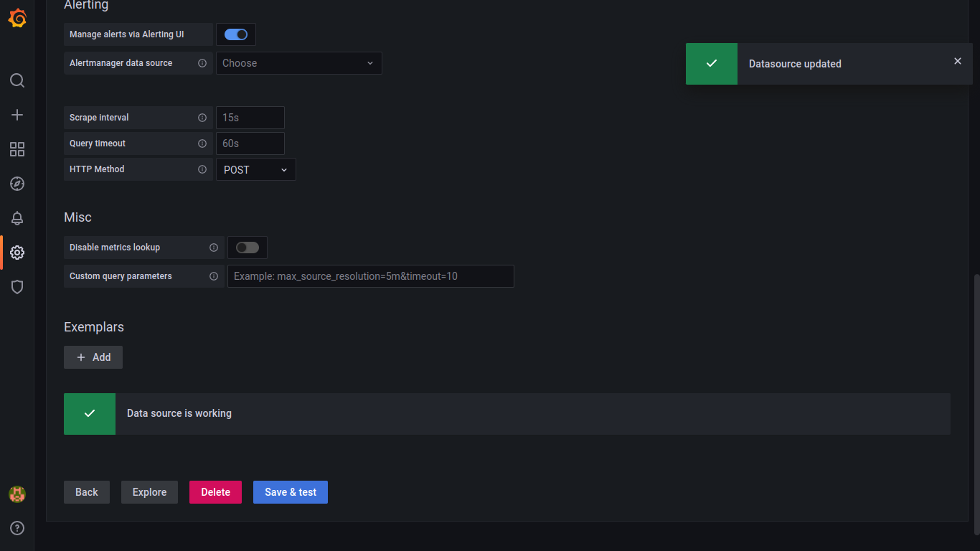Open the Dashboards grid icon

pyautogui.click(x=17, y=149)
